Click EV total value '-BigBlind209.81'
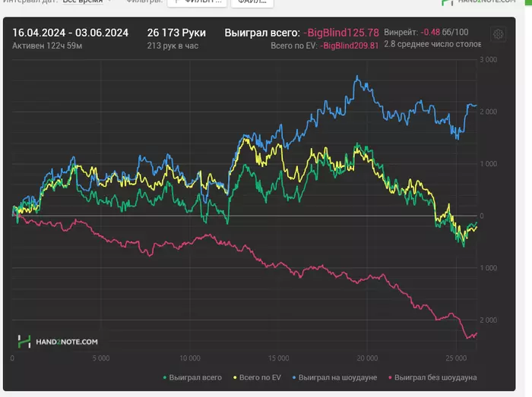The image size is (532, 397). click(x=349, y=46)
